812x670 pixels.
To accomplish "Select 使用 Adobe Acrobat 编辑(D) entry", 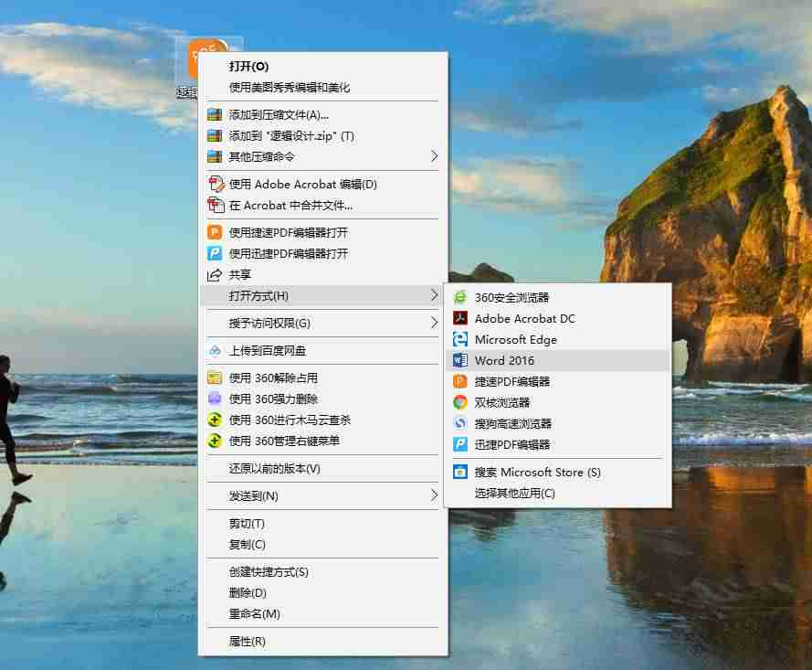I will [x=322, y=184].
